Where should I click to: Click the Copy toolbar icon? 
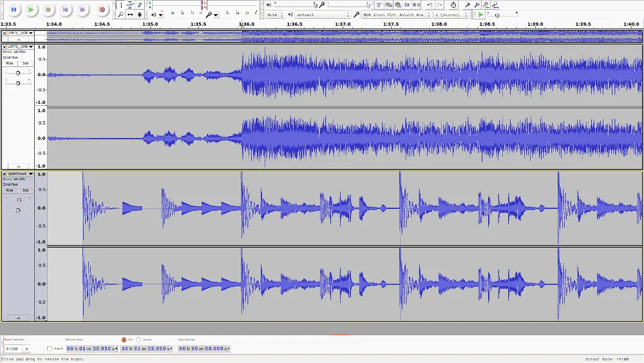[x=388, y=5]
